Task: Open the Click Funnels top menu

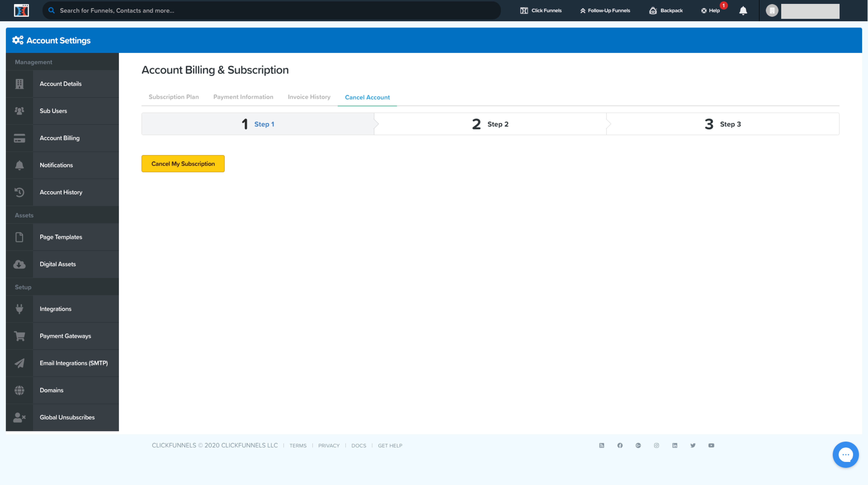Action: click(x=541, y=10)
